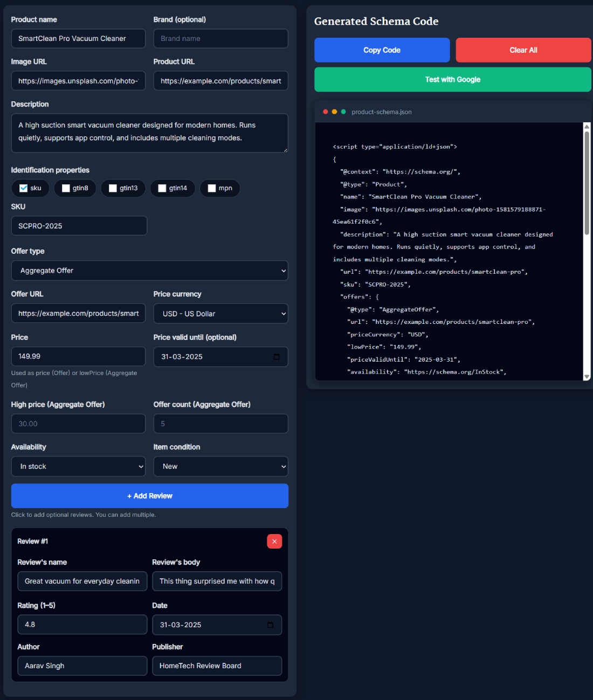
Task: Click the red traffic-light dot on the code panel
Action: coord(325,112)
